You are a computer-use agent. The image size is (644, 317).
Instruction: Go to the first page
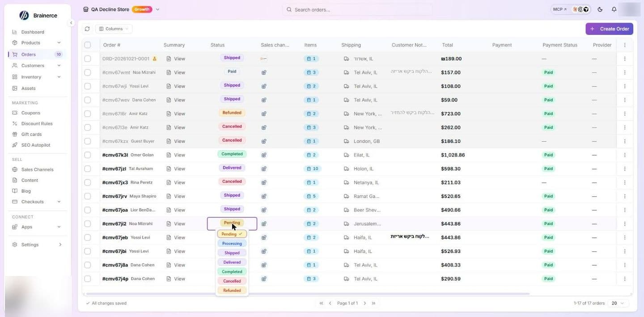pyautogui.click(x=321, y=303)
